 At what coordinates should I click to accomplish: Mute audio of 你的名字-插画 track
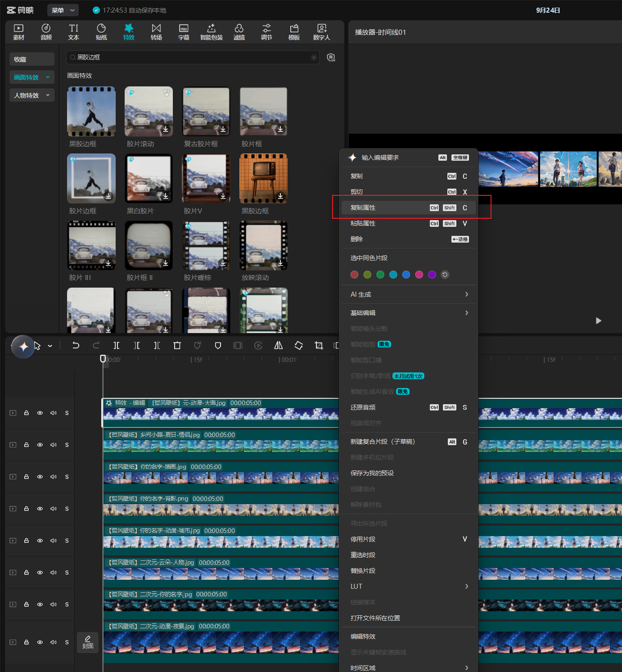click(54, 477)
